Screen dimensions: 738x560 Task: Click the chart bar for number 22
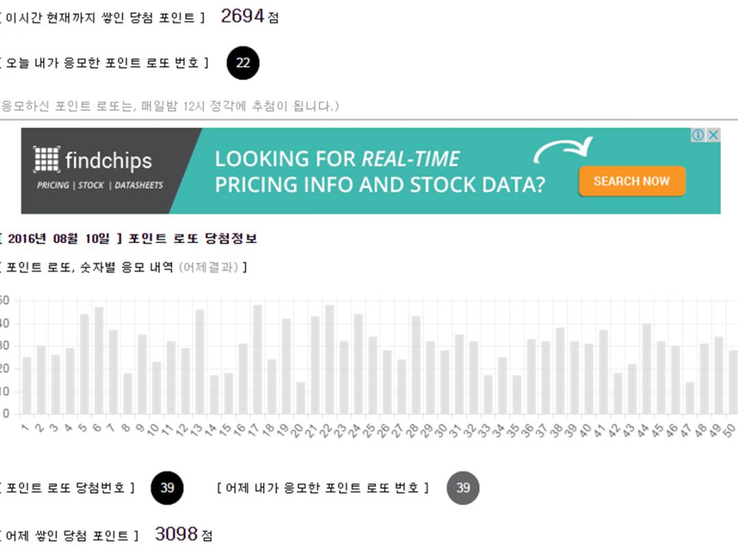pyautogui.click(x=329, y=360)
